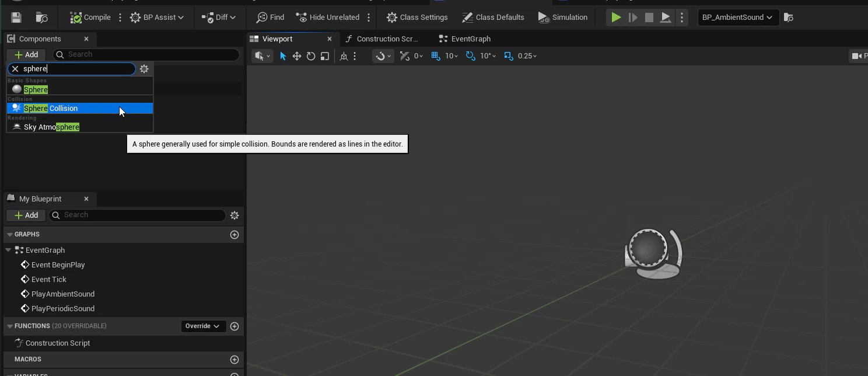Open component list settings gear
This screenshot has height=376, width=868.
click(144, 69)
